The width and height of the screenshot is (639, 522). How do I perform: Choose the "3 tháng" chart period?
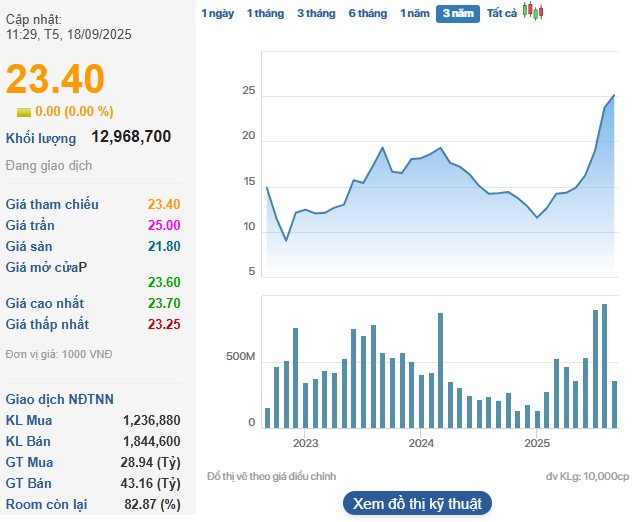[x=316, y=13]
